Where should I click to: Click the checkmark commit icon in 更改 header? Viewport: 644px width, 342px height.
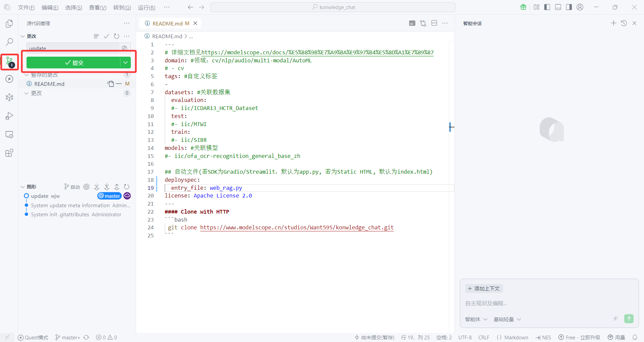(106, 36)
